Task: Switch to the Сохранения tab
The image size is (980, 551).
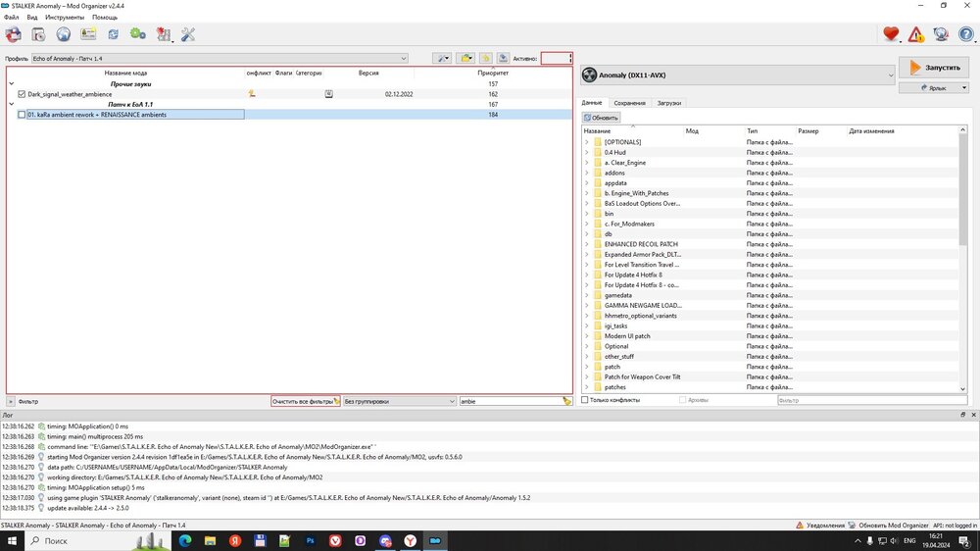Action: [x=629, y=103]
